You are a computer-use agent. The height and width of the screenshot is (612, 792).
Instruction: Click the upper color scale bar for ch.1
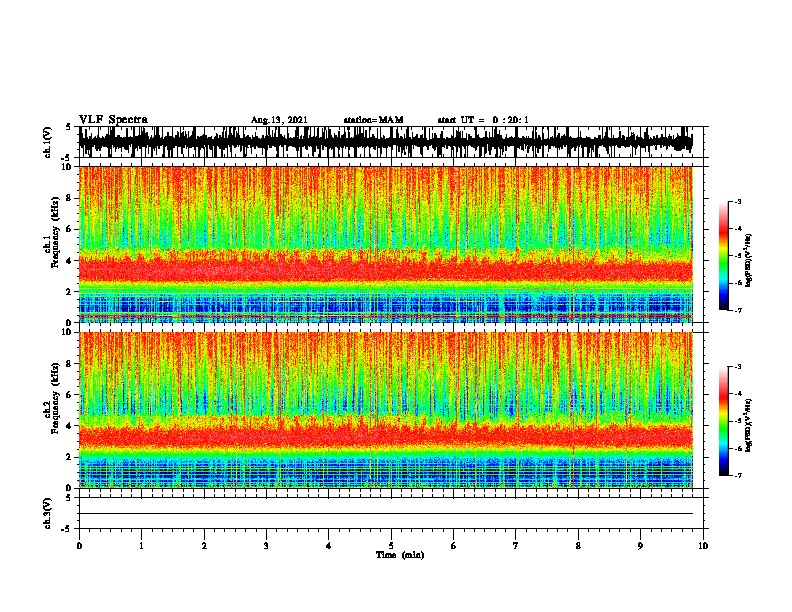coord(723,256)
